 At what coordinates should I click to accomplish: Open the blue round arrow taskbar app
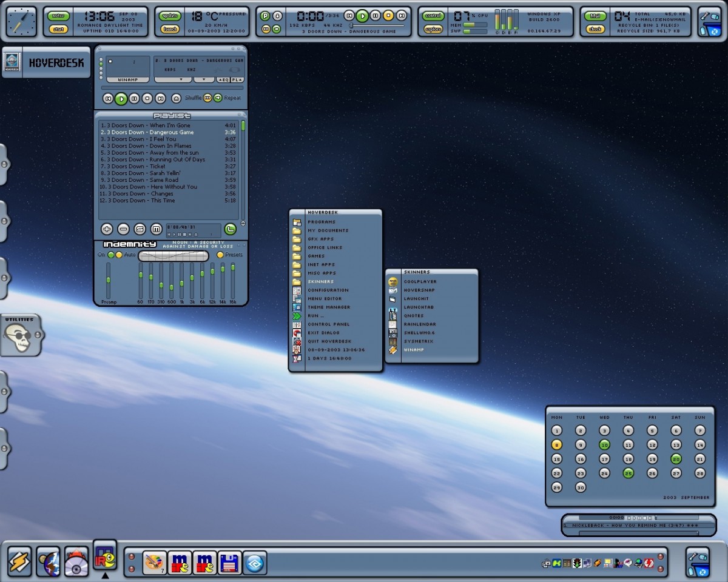(255, 563)
